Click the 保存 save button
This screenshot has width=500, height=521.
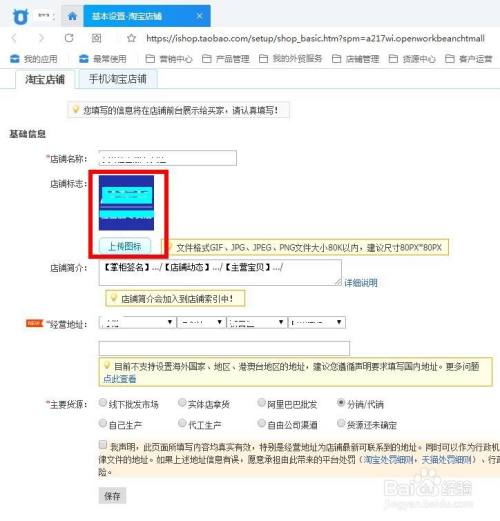[x=112, y=496]
